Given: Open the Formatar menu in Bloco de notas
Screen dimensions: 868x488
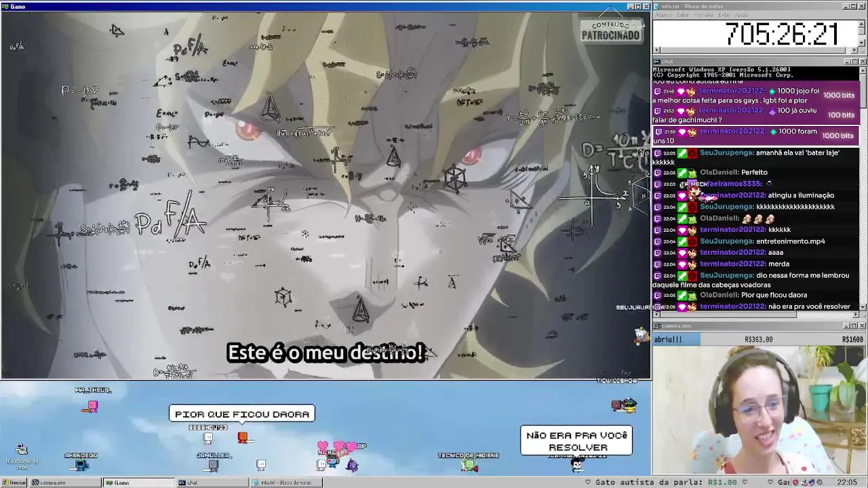Looking at the screenshot, I should (705, 15).
